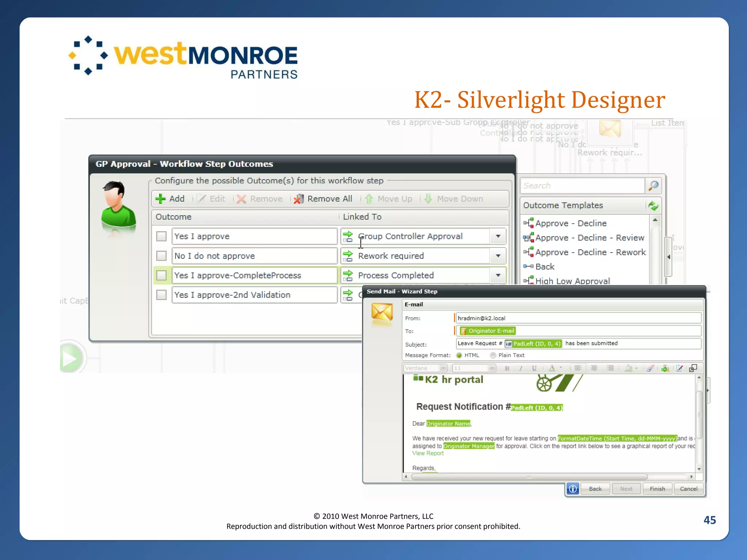Click the font color A icon
747x560 pixels.
tap(552, 368)
